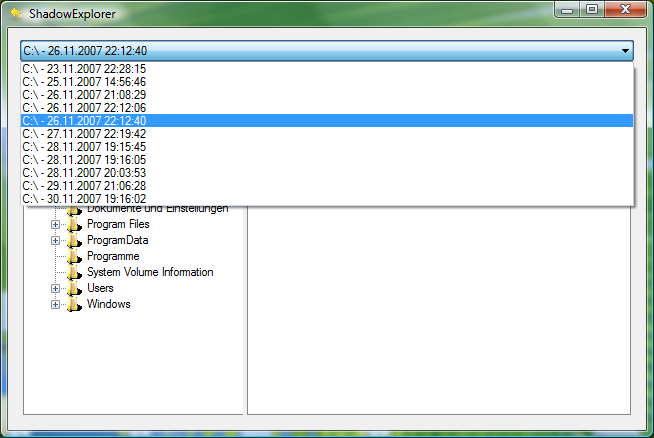Viewport: 654px width, 438px height.
Task: Minimize the ShadowExplorer window
Action: point(567,10)
